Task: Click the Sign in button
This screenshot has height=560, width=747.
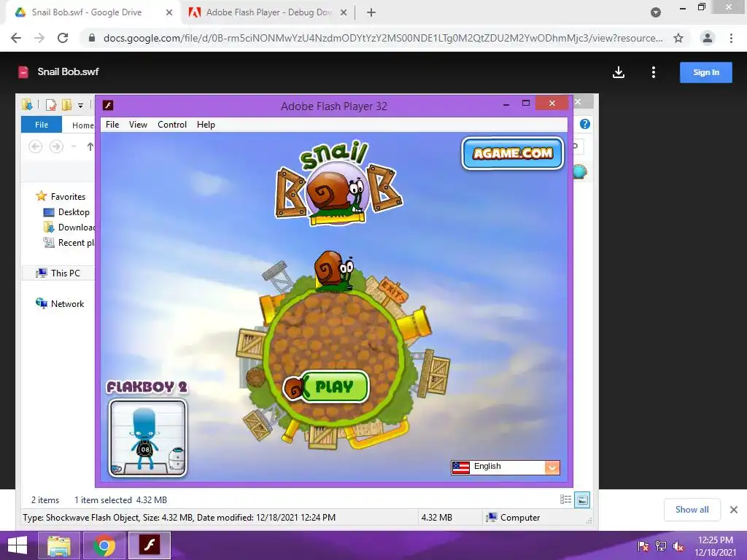Action: tap(706, 72)
